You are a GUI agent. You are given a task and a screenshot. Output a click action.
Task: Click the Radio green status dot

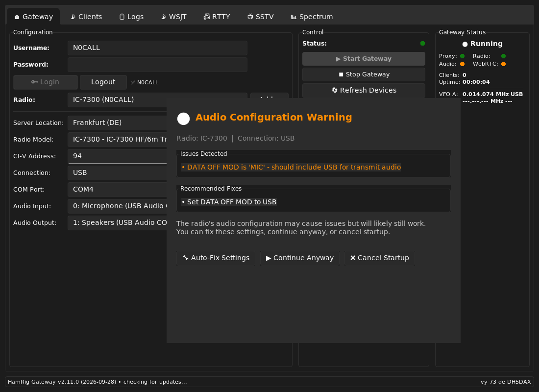503,56
